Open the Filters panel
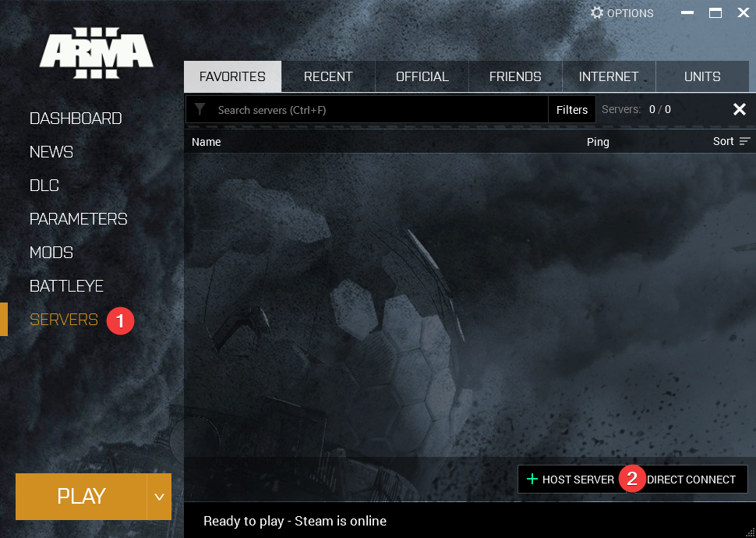 [x=572, y=109]
